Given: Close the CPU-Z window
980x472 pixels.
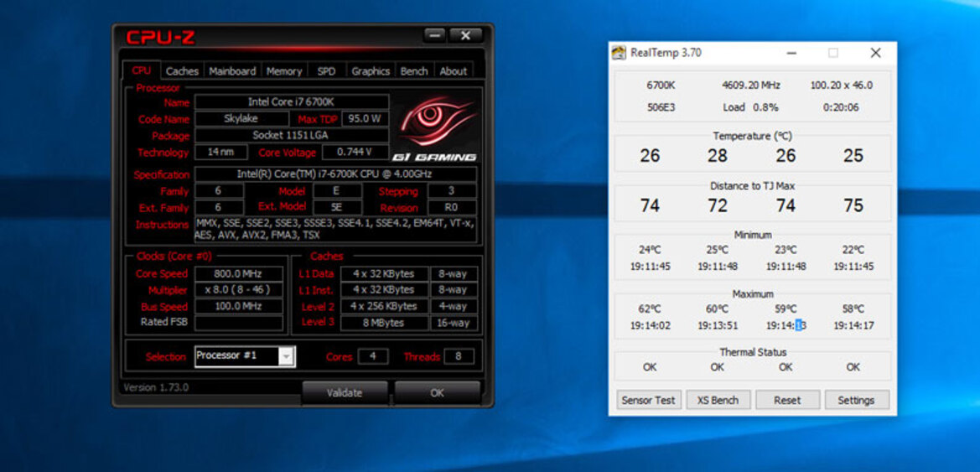Looking at the screenshot, I should click(x=465, y=36).
